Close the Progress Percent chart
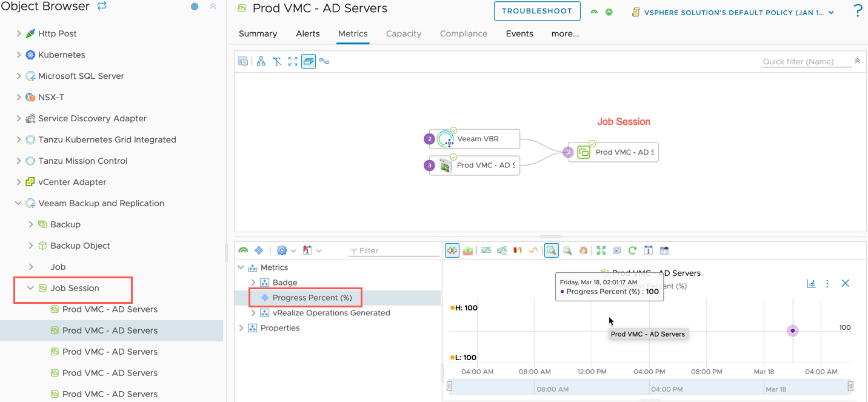 coord(846,283)
